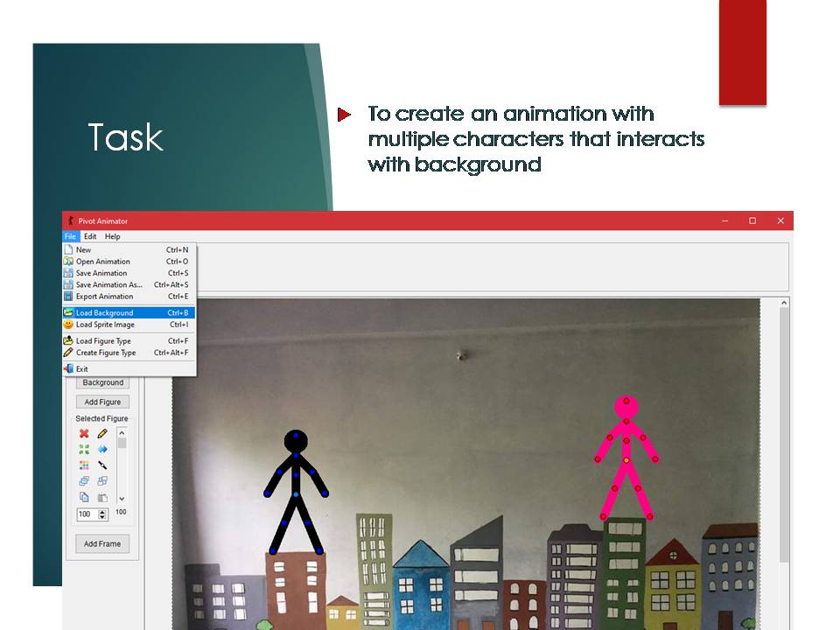Click the Background button
The image size is (840, 630).
click(103, 382)
